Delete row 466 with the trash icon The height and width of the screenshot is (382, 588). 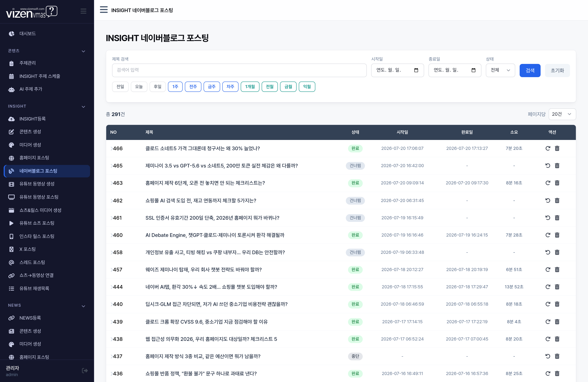tap(557, 148)
